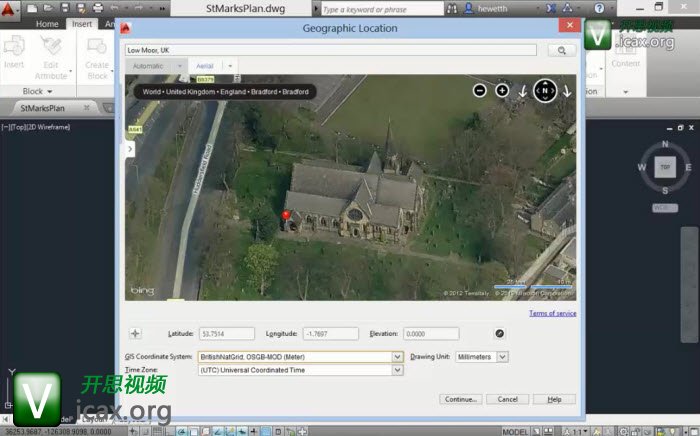Click the search magnifier button
This screenshot has width=700, height=436.
pos(561,49)
